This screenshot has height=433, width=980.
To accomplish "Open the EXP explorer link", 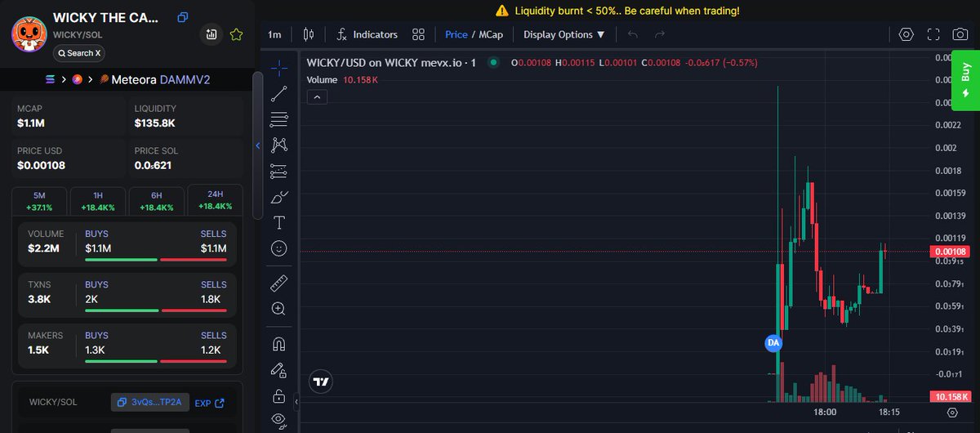I will point(209,403).
